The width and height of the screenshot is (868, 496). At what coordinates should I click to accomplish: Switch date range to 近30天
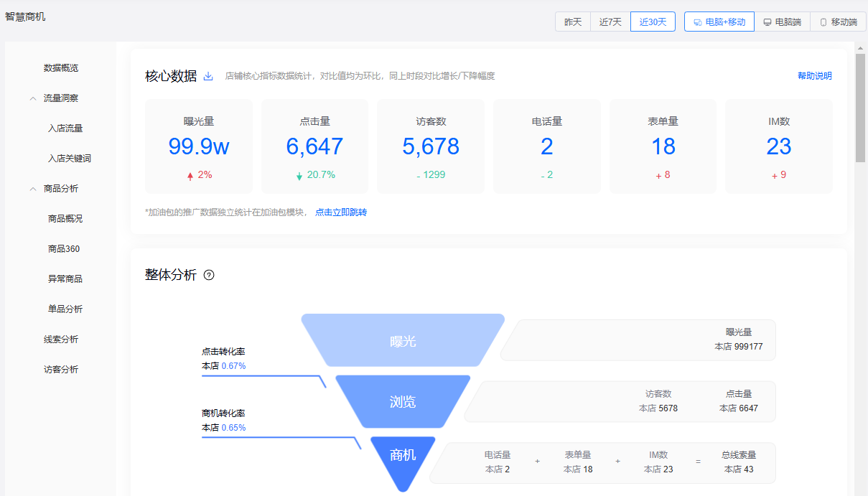[x=653, y=22]
